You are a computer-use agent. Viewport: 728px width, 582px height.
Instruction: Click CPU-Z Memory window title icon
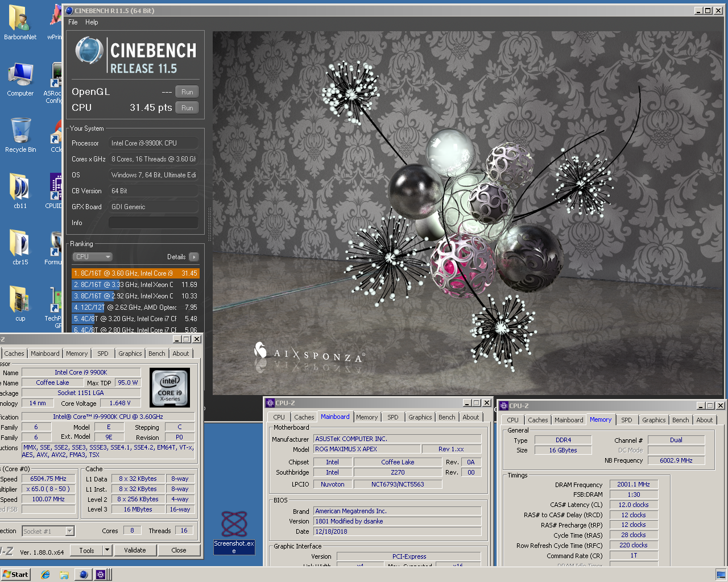click(504, 406)
